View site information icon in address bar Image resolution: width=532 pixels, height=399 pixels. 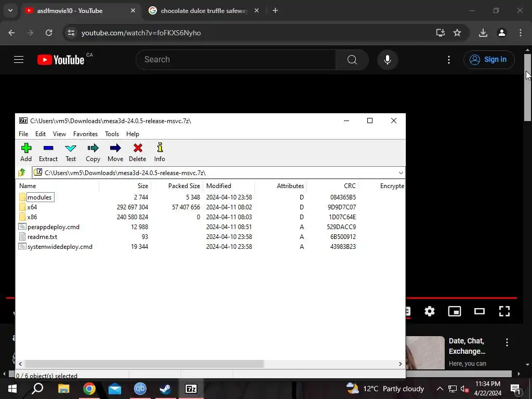coord(71,33)
